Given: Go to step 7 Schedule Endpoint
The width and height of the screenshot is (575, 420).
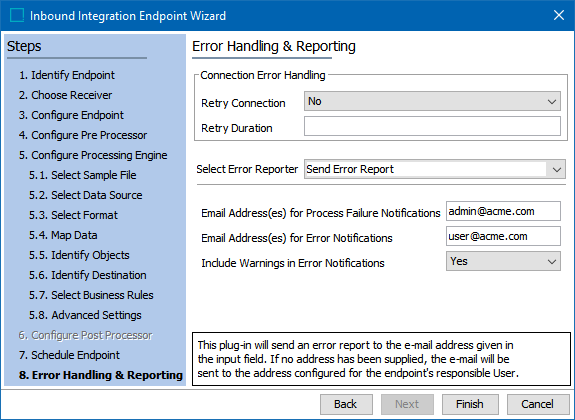Looking at the screenshot, I should coord(69,355).
